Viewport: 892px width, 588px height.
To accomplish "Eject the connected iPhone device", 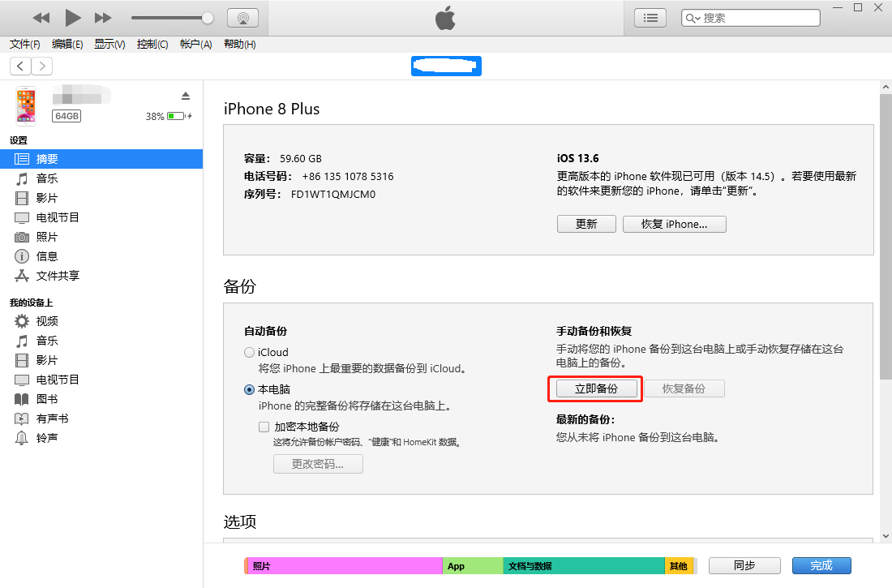I will click(x=186, y=94).
